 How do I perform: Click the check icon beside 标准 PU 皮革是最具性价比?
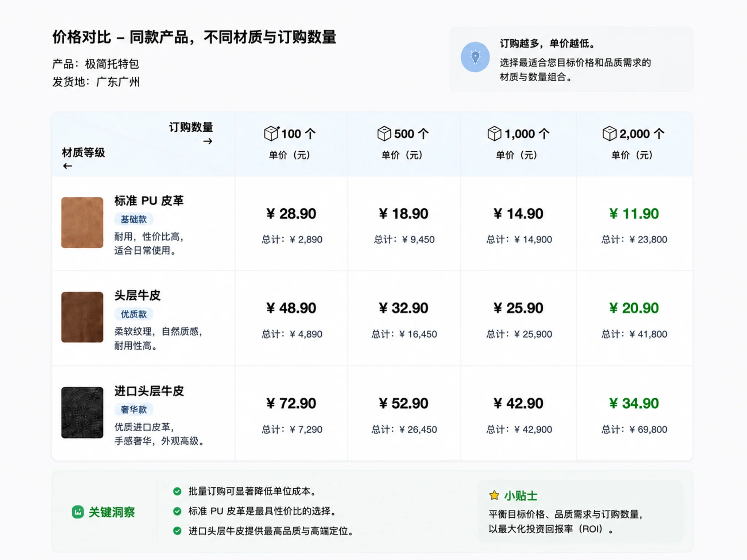coord(177,511)
